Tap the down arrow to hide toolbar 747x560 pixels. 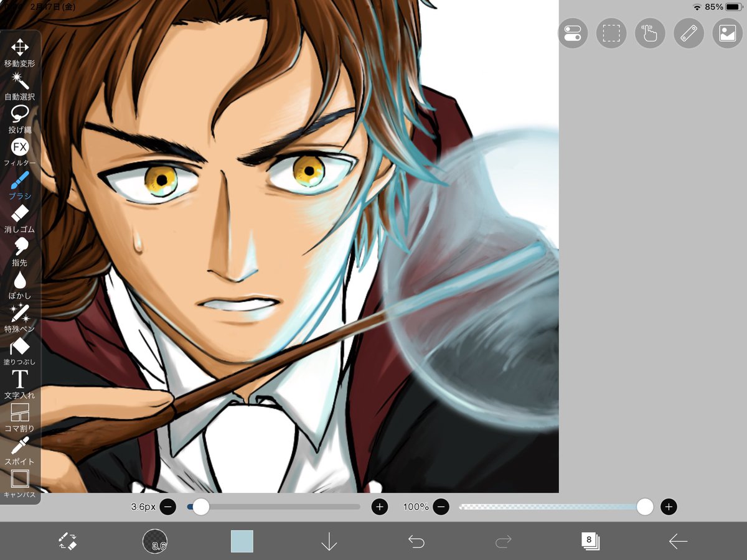pyautogui.click(x=329, y=542)
